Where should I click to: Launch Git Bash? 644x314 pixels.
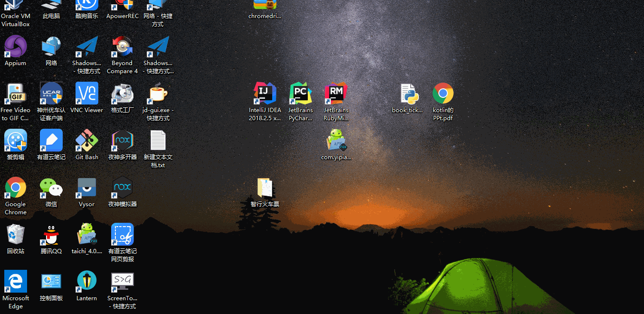coord(87,145)
